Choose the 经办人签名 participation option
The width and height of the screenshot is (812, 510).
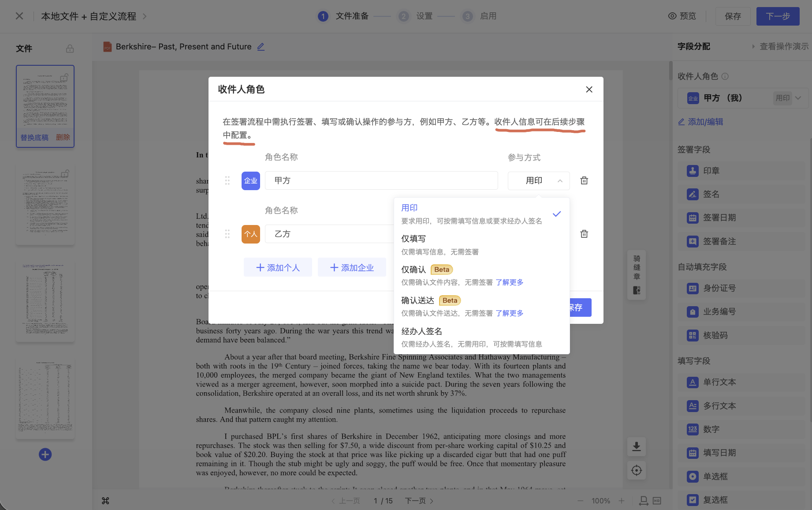tap(481, 337)
